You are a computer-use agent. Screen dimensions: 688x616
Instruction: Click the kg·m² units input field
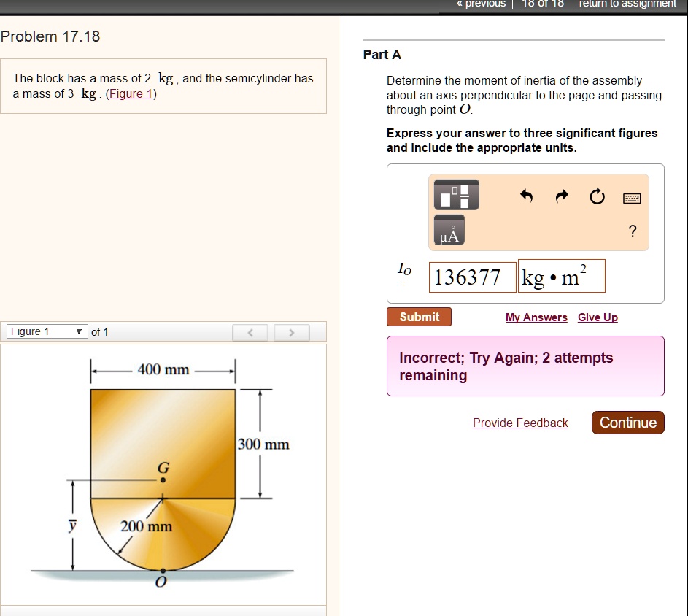coord(560,276)
